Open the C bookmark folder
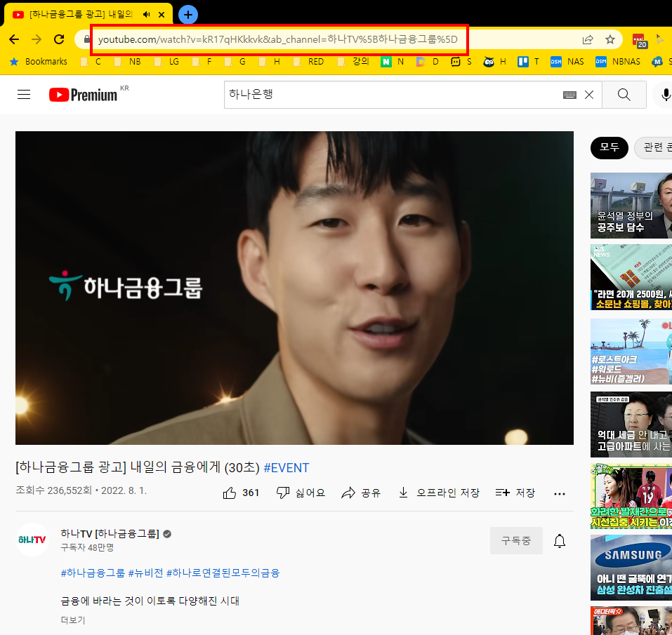 pyautogui.click(x=91, y=62)
